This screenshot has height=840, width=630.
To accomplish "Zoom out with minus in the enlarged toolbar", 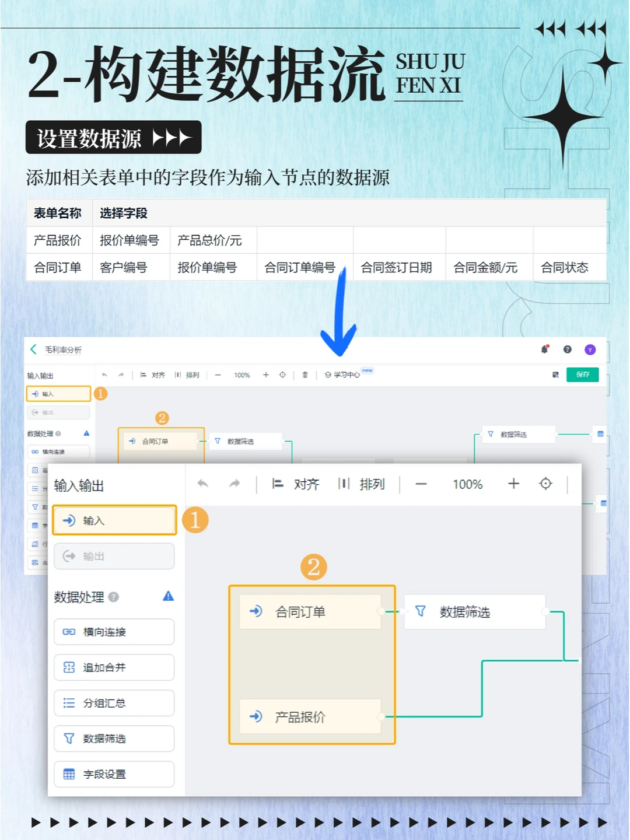I will point(421,484).
